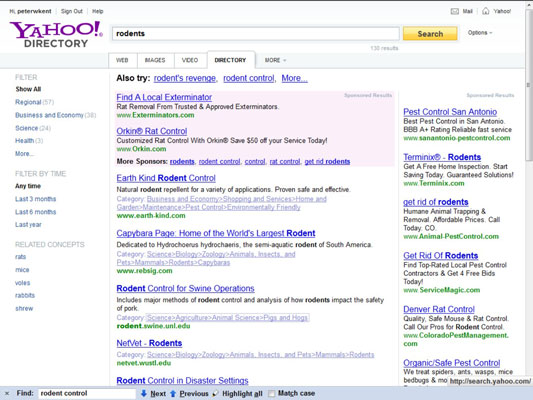Open Denver Rat Control ad
The width and height of the screenshot is (533, 400).
439,309
